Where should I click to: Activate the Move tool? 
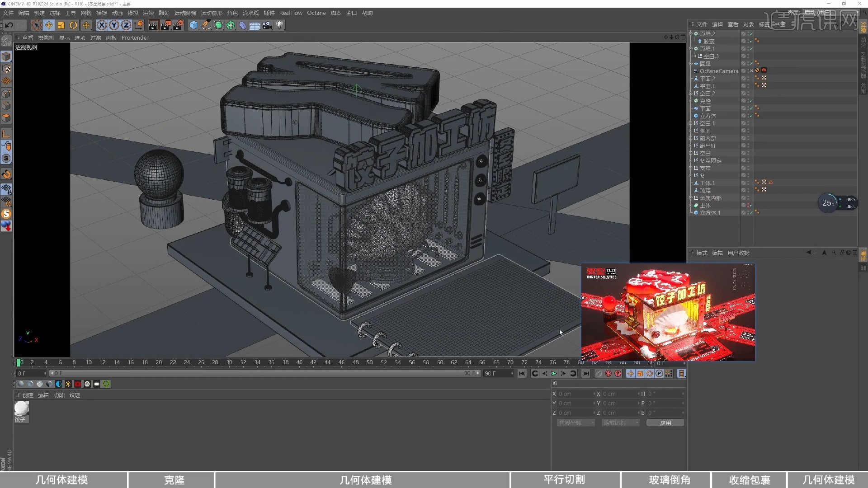(49, 25)
